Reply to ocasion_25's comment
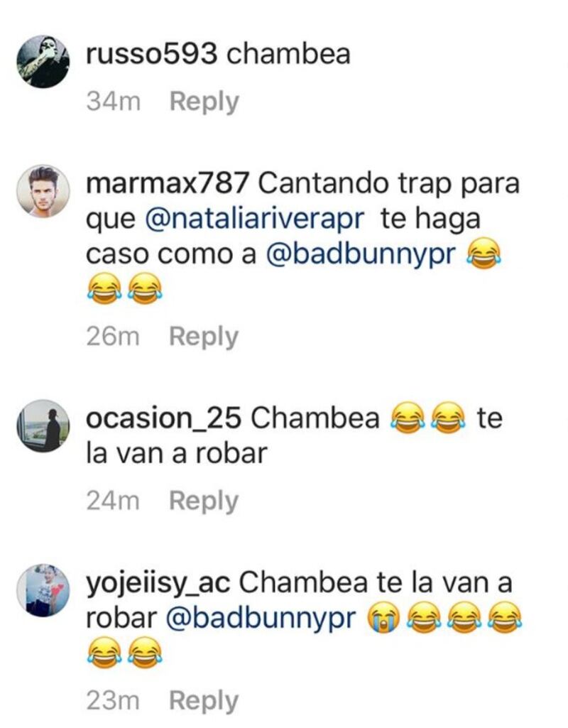This screenshot has width=568, height=728. point(204,501)
